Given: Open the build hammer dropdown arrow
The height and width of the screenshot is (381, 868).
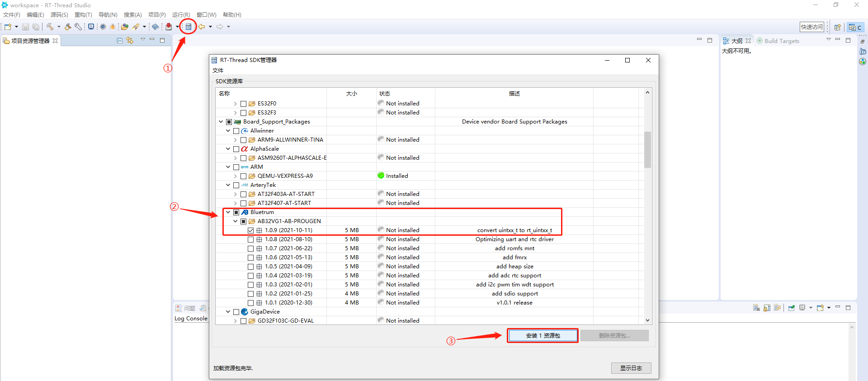Looking at the screenshot, I should click(59, 27).
